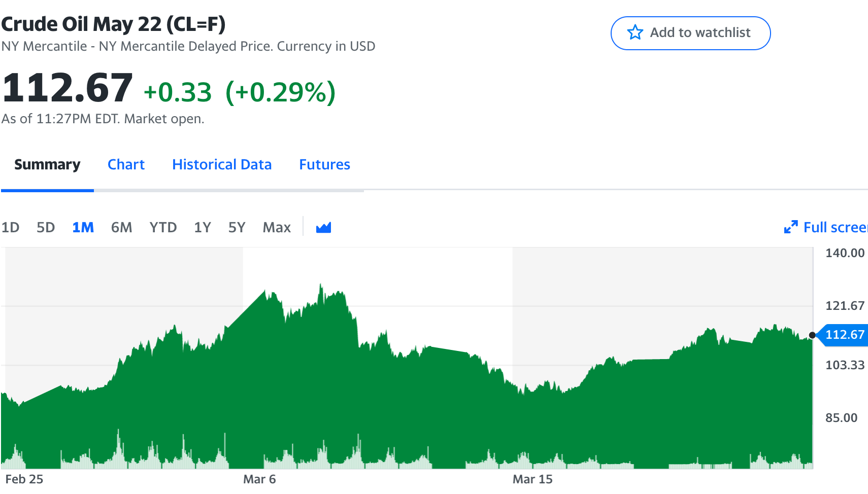Click the star icon in watchlist button

click(635, 32)
